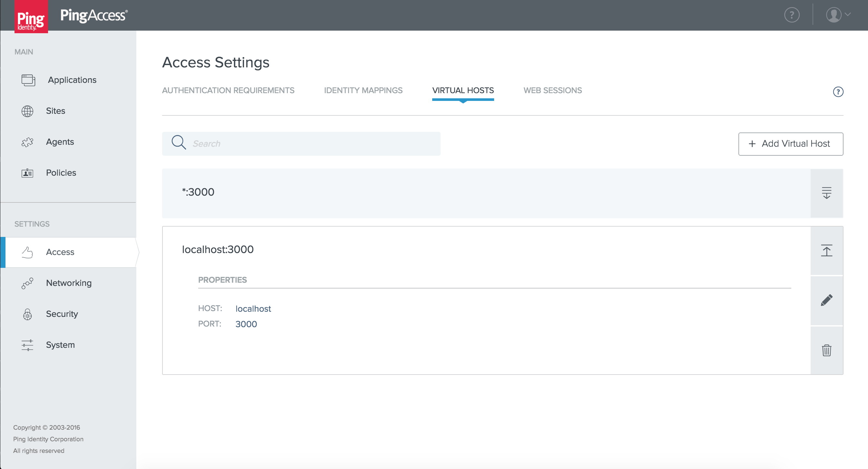Click the pencil edit icon for localhost:3000
868x469 pixels.
click(826, 300)
